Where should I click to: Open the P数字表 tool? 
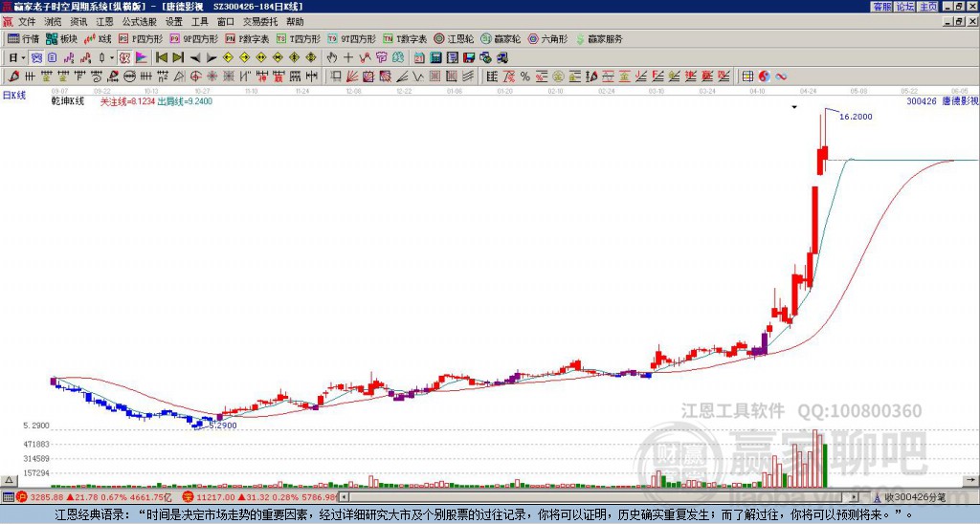[x=247, y=38]
